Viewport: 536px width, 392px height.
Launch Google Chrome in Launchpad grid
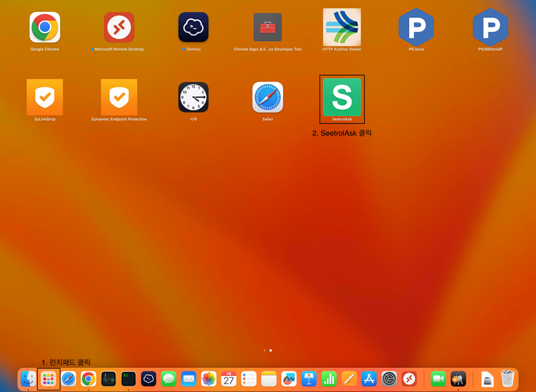[45, 28]
